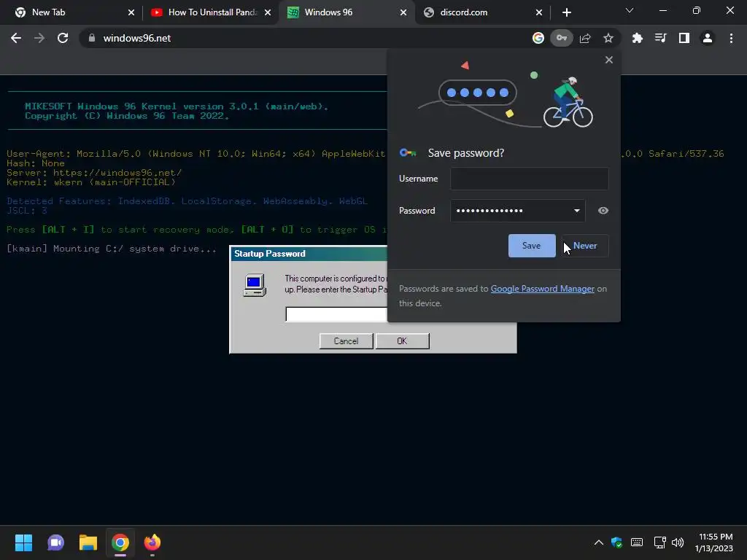Click the browser forward arrow

tap(39, 38)
